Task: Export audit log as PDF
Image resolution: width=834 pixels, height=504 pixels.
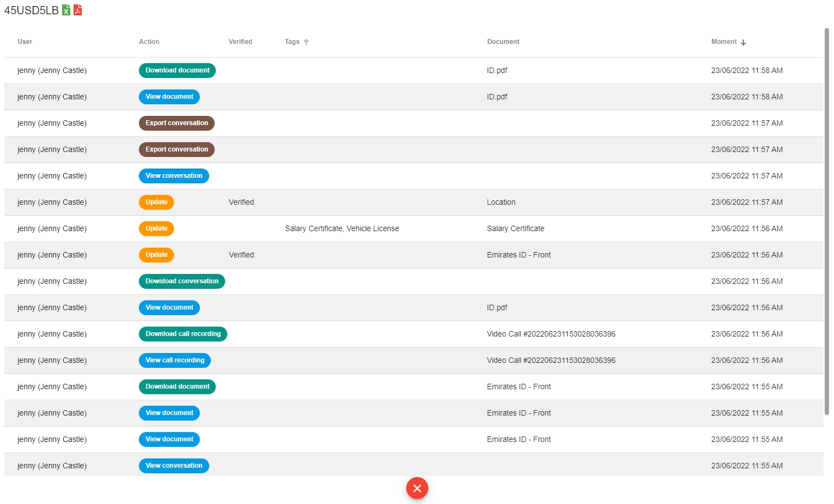Action: point(78,10)
